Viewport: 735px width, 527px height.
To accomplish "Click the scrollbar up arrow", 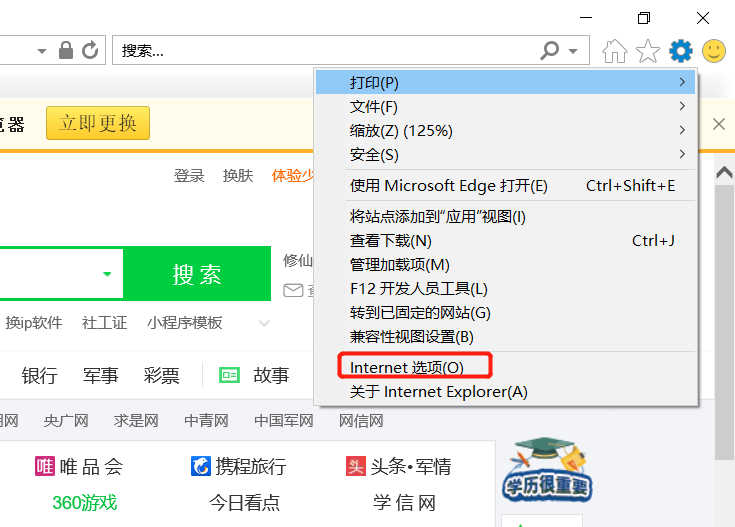I will (x=725, y=173).
